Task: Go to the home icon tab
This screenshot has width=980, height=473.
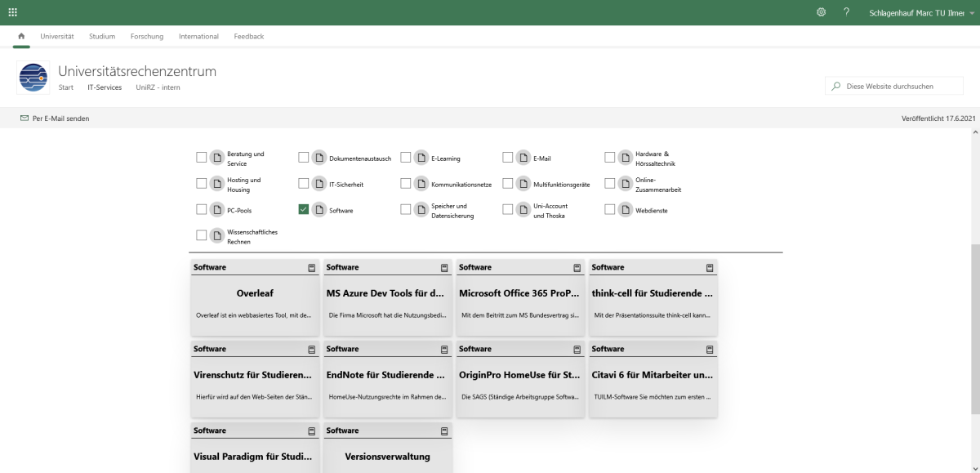Action: 21,36
